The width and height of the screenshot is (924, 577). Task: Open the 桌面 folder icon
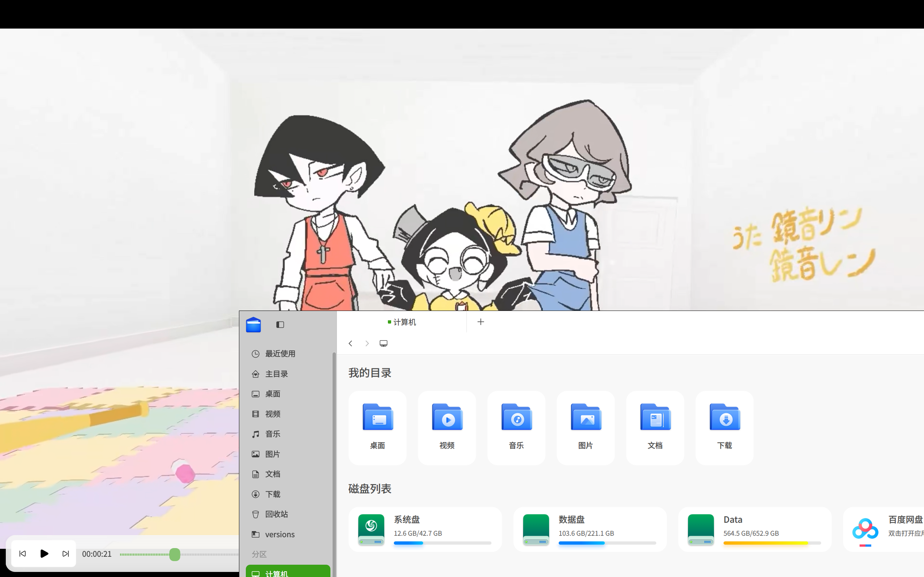pyautogui.click(x=377, y=428)
